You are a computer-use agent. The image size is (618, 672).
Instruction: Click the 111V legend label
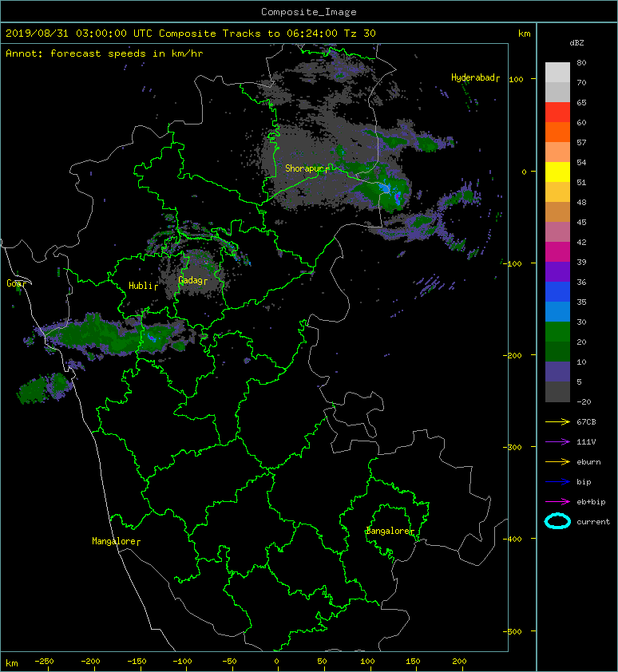tap(586, 442)
